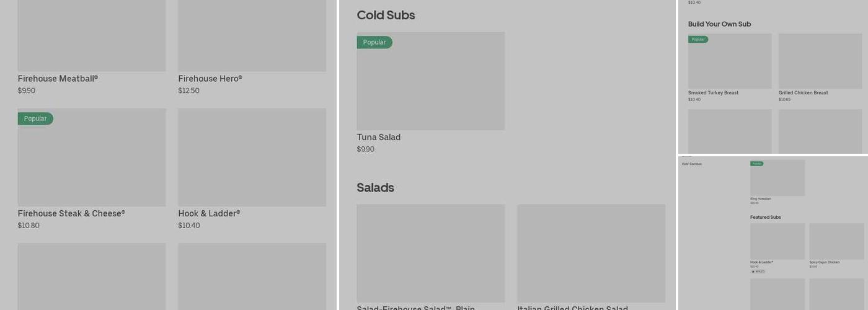Click the Popular badge on King Hawaiian
This screenshot has height=310, width=868.
point(756,164)
